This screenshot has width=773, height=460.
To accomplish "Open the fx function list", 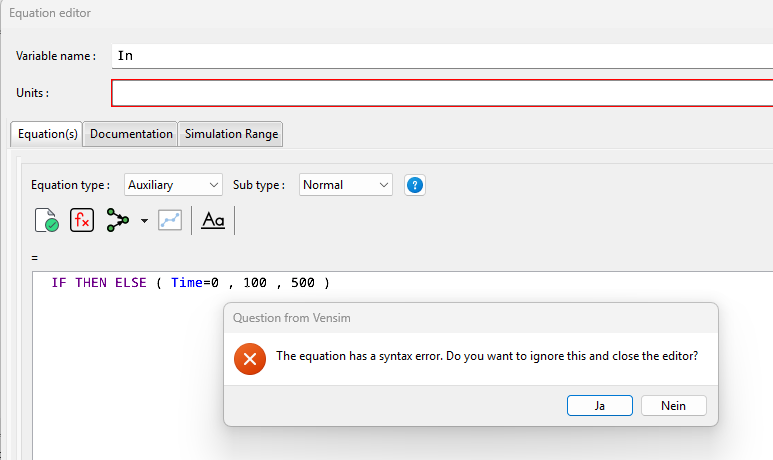I will [82, 220].
